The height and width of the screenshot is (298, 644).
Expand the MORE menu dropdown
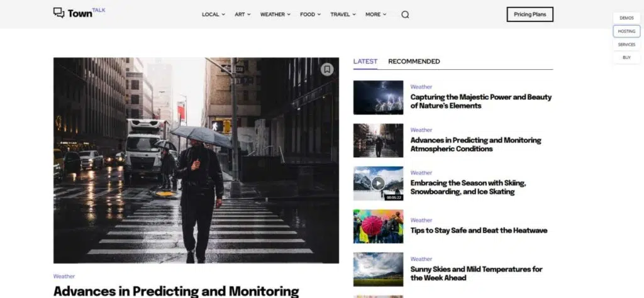coord(376,14)
